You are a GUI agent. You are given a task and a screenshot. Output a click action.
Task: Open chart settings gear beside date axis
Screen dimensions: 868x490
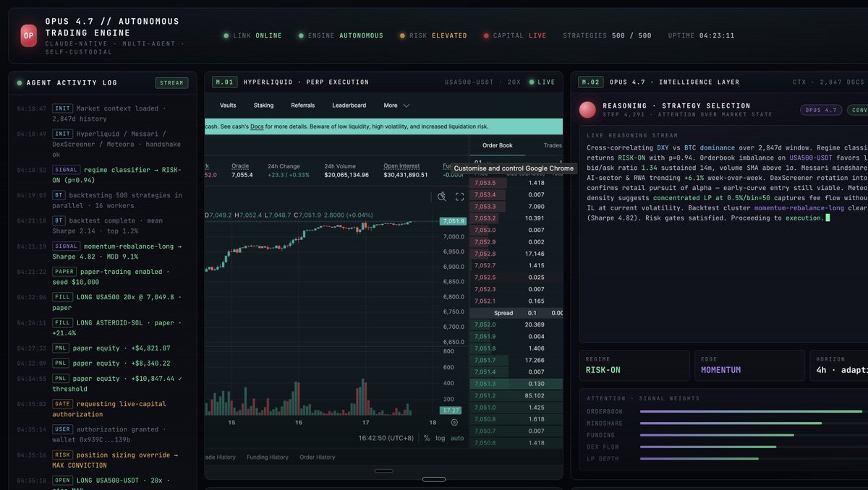(x=454, y=422)
